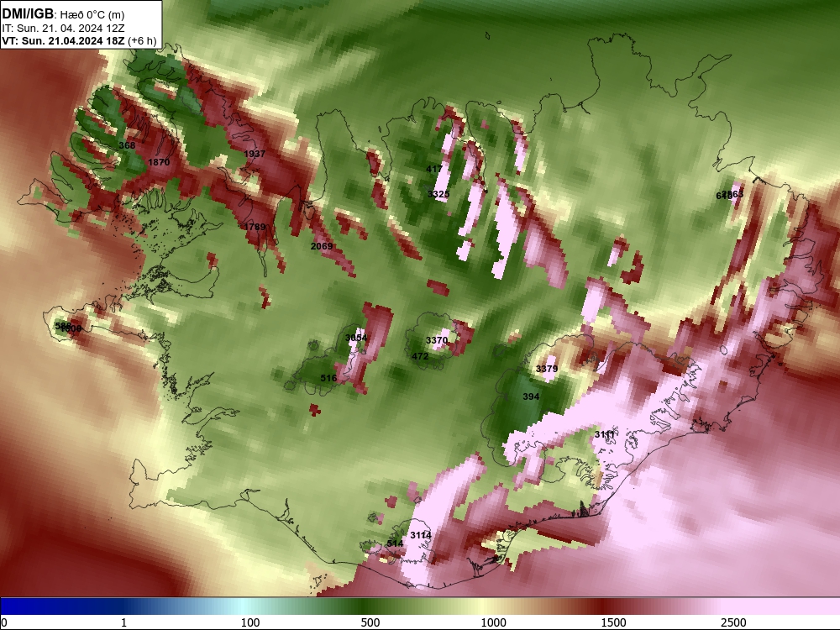Click map value 3370
This screenshot has width=840, height=630.
[437, 340]
